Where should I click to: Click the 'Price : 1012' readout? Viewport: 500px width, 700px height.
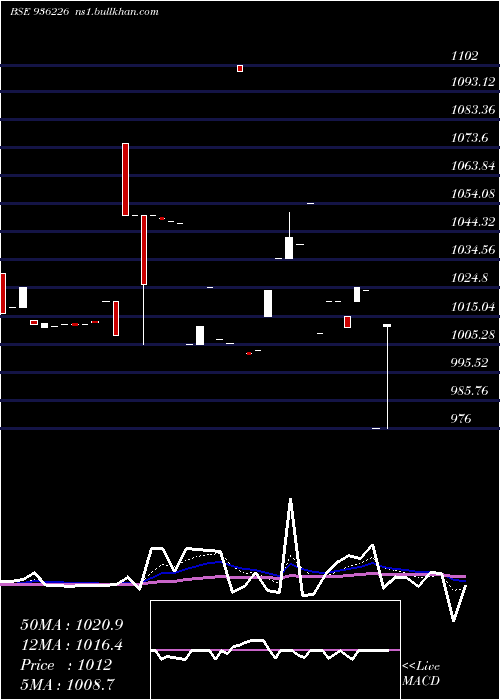click(x=66, y=665)
